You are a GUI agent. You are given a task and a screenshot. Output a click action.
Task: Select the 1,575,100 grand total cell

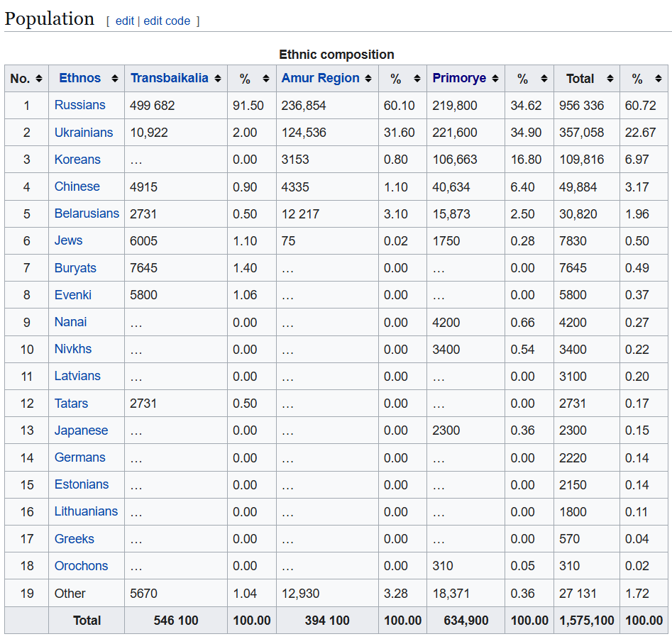click(587, 620)
